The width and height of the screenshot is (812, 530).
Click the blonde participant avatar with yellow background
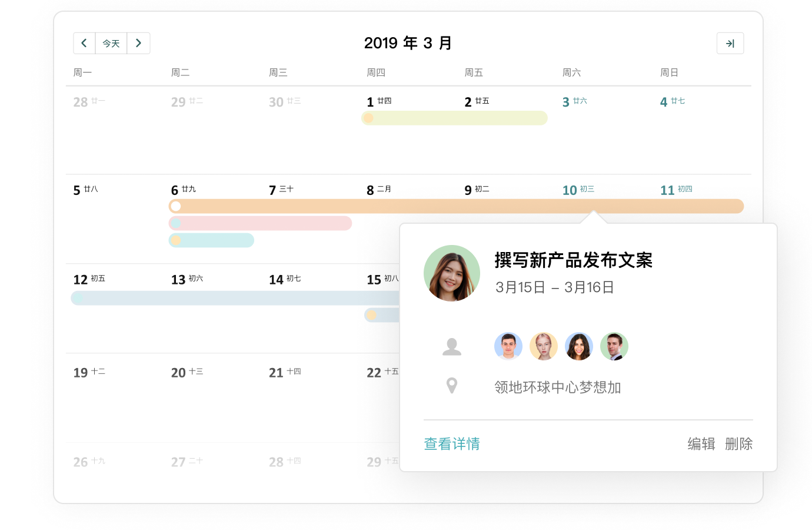(x=544, y=346)
